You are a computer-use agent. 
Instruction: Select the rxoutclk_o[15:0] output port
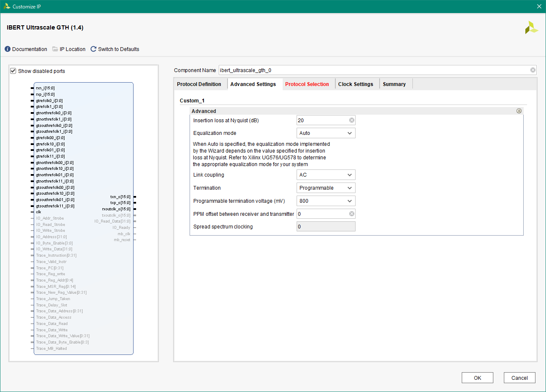click(x=116, y=209)
